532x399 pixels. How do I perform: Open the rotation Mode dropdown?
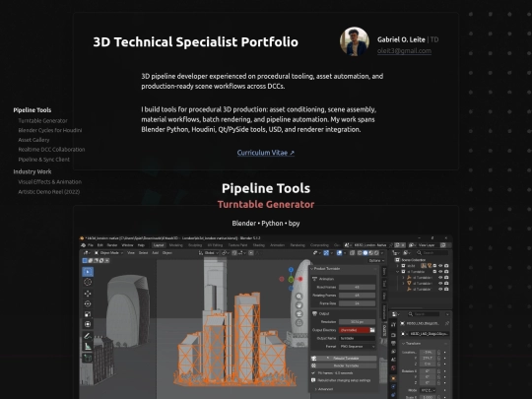point(428,390)
